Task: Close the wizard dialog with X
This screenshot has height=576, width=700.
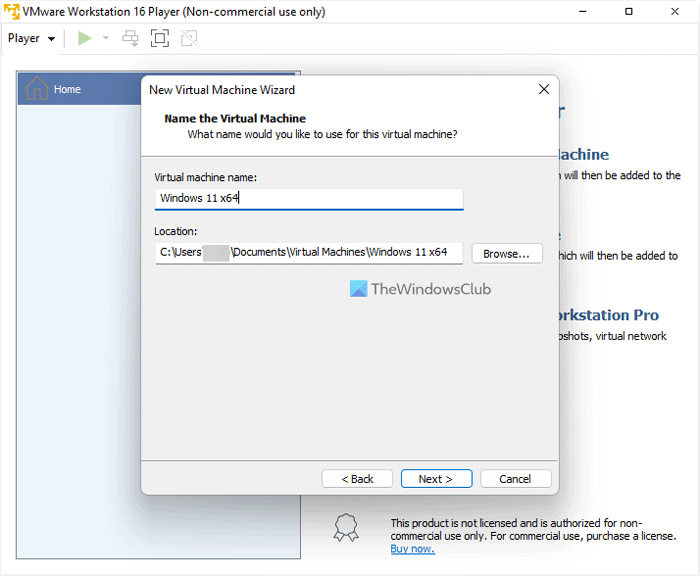Action: (x=544, y=90)
